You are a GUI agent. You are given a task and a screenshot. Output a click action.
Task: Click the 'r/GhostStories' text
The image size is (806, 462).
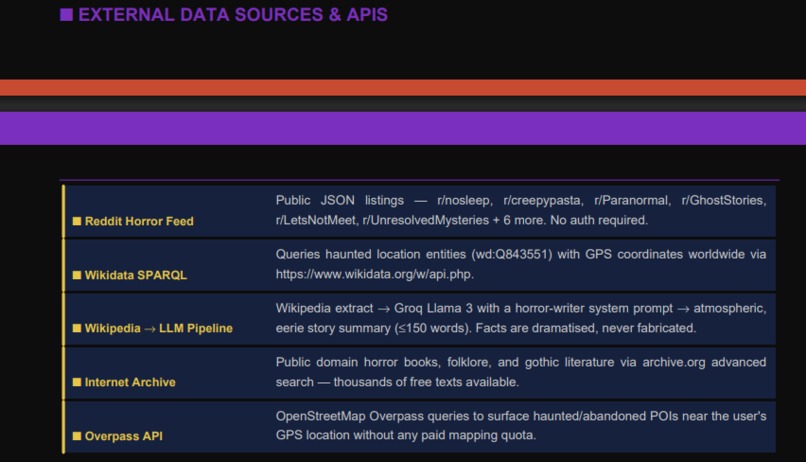coord(724,200)
